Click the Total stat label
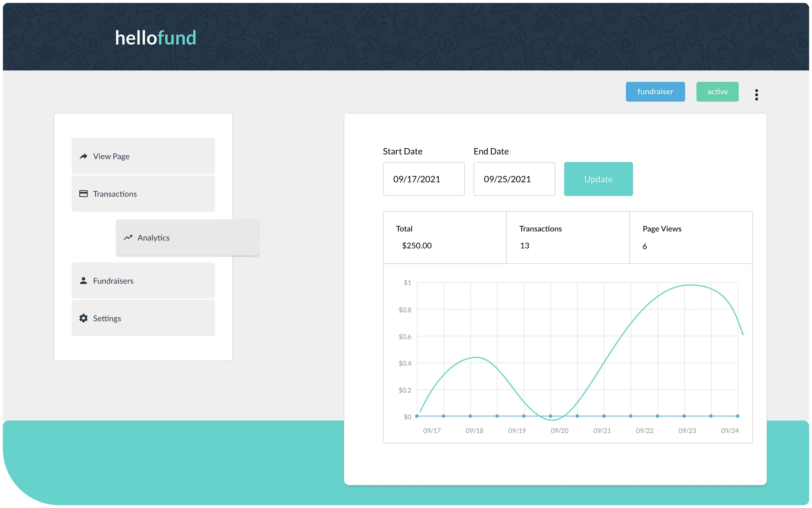 pyautogui.click(x=404, y=229)
